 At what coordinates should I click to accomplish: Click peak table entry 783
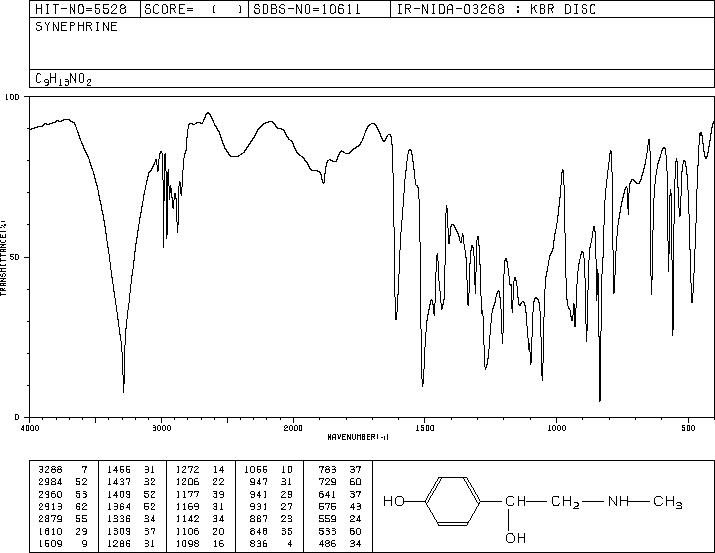327,469
